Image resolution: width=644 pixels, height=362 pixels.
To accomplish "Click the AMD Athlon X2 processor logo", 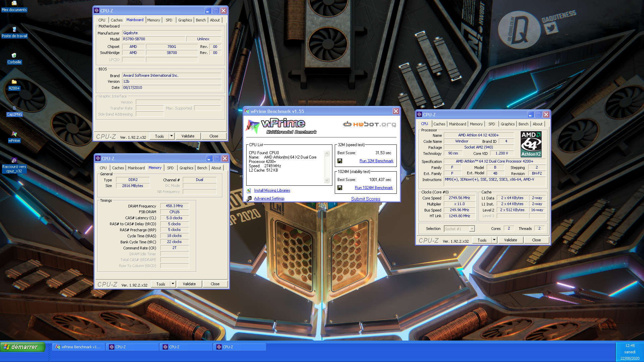I will pyautogui.click(x=531, y=144).
